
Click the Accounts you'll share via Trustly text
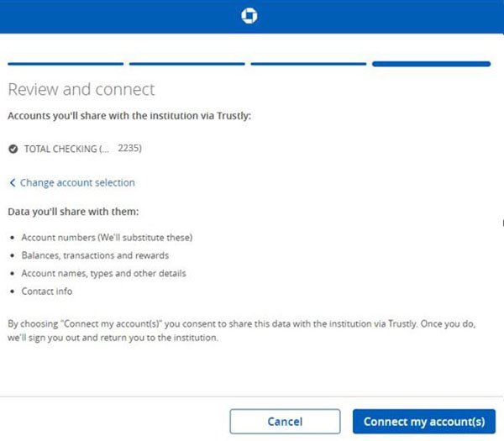coord(129,116)
